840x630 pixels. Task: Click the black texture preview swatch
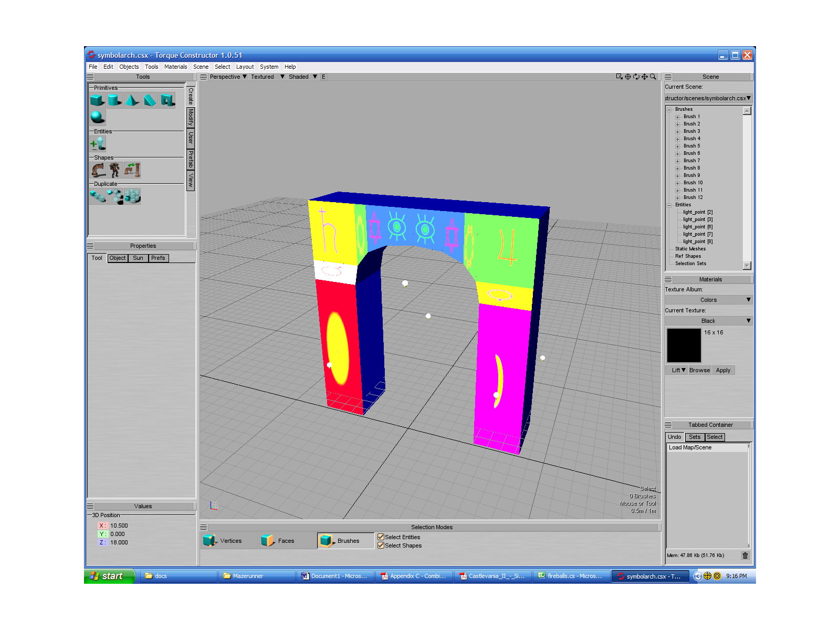click(684, 345)
